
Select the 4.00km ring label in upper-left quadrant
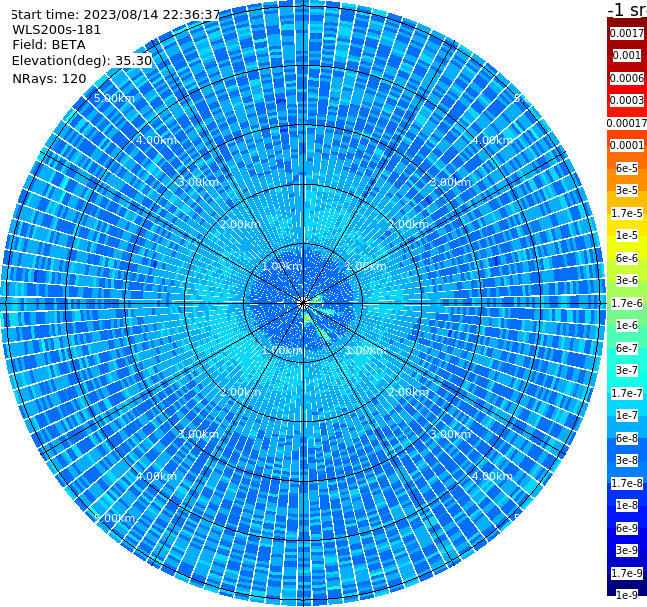[156, 140]
